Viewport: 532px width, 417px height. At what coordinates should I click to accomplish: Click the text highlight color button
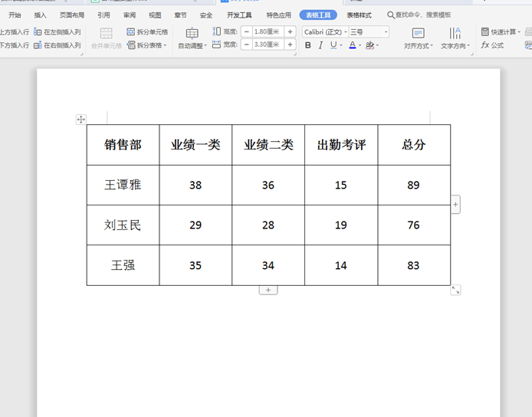[369, 45]
